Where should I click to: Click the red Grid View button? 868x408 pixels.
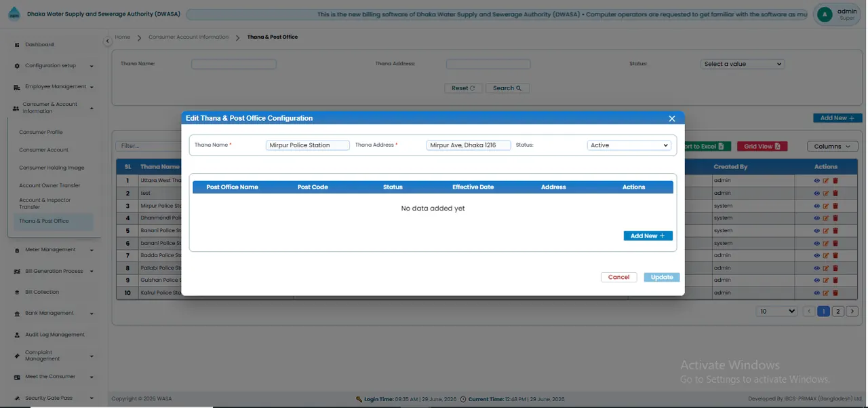[762, 146]
